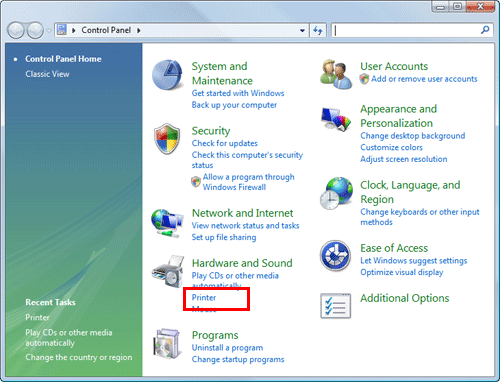Image resolution: width=500 pixels, height=382 pixels.
Task: Click View network status and tasks
Action: (x=245, y=226)
